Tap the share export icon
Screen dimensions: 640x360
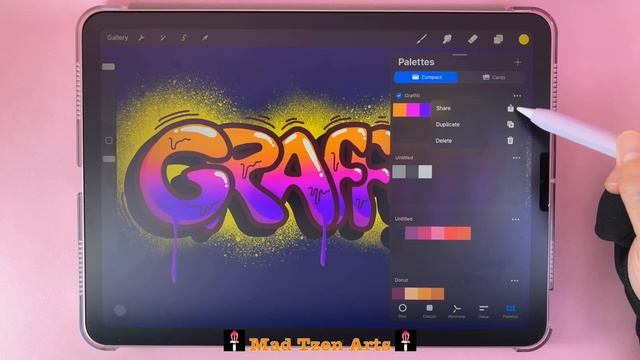click(x=510, y=108)
